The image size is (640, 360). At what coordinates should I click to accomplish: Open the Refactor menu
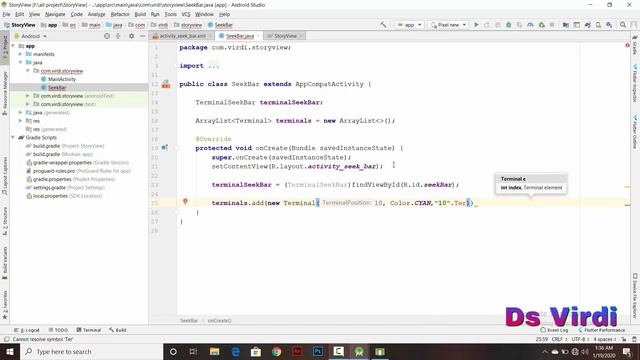[120, 14]
